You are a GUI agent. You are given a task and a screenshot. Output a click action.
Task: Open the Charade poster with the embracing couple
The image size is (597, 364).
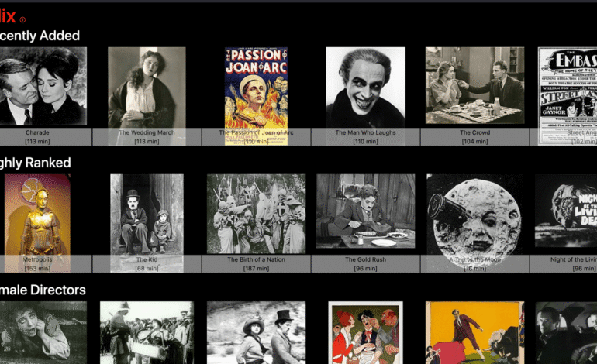click(43, 86)
